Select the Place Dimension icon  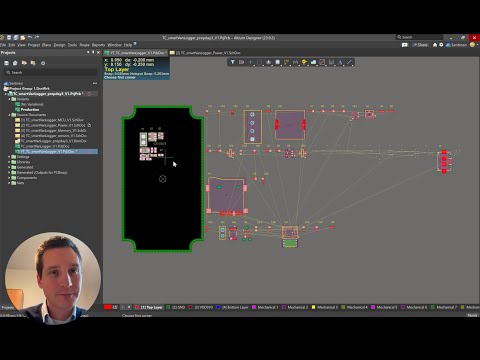[331, 62]
